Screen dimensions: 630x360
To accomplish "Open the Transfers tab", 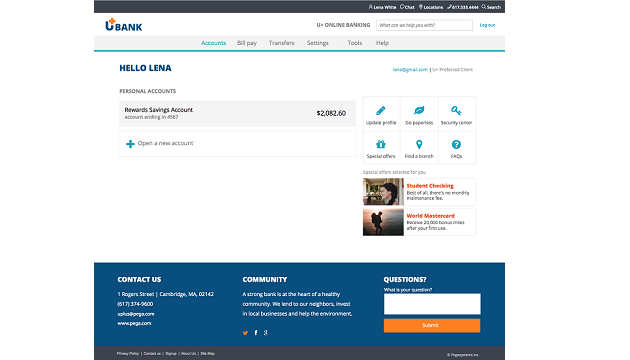I will tap(281, 43).
